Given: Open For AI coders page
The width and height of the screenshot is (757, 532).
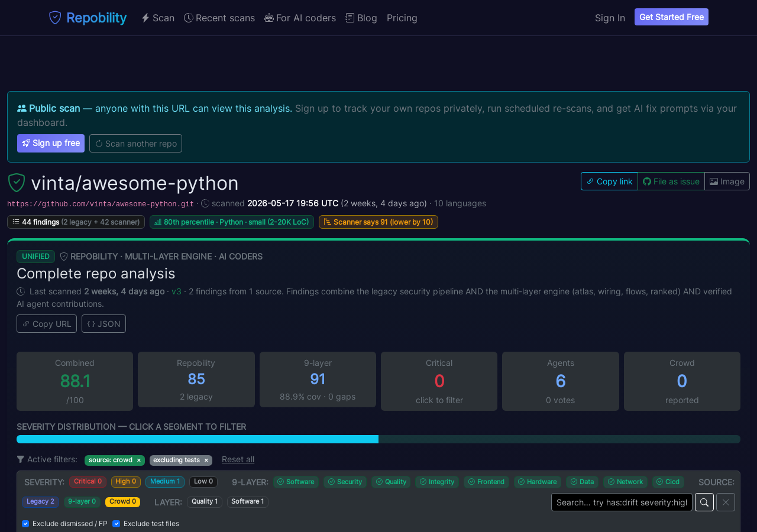Looking at the screenshot, I should click(x=300, y=18).
